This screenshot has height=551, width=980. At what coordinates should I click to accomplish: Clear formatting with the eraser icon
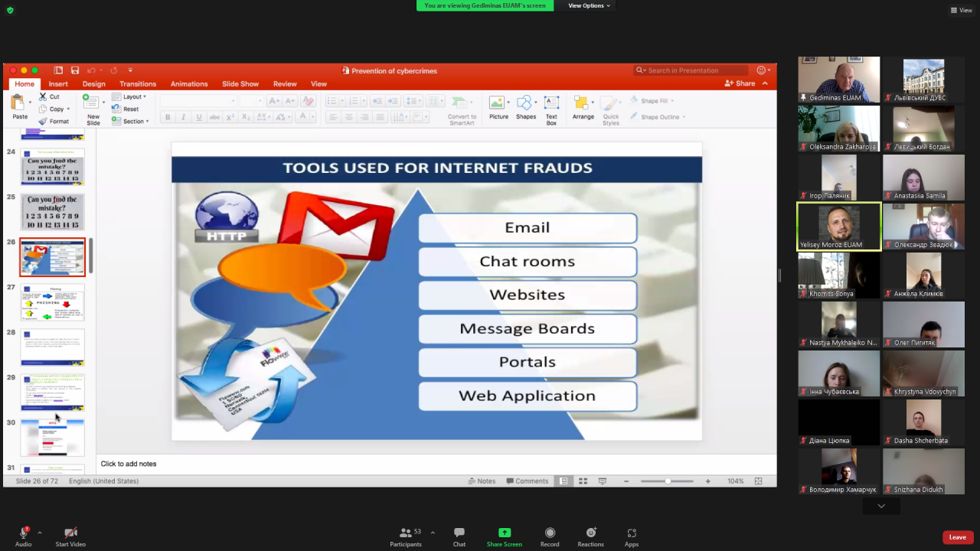308,101
